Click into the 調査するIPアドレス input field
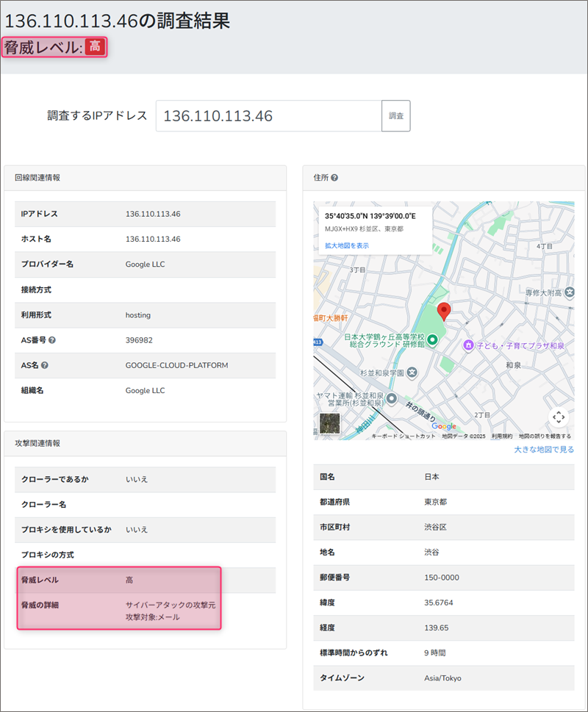Image resolution: width=588 pixels, height=712 pixels. [x=268, y=116]
